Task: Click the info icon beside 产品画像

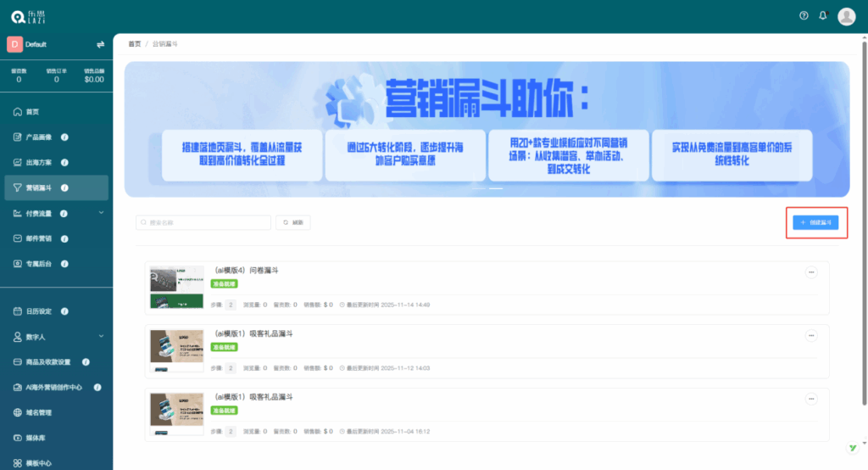Action: (x=64, y=137)
